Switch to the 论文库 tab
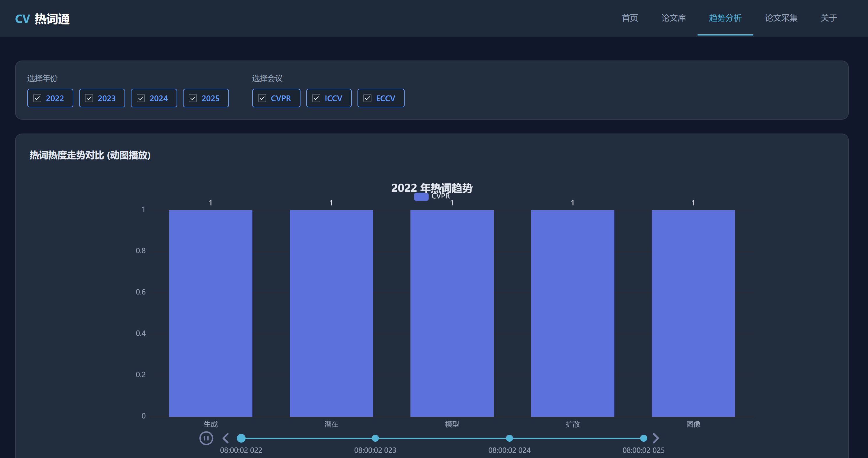The image size is (868, 458). coord(674,18)
